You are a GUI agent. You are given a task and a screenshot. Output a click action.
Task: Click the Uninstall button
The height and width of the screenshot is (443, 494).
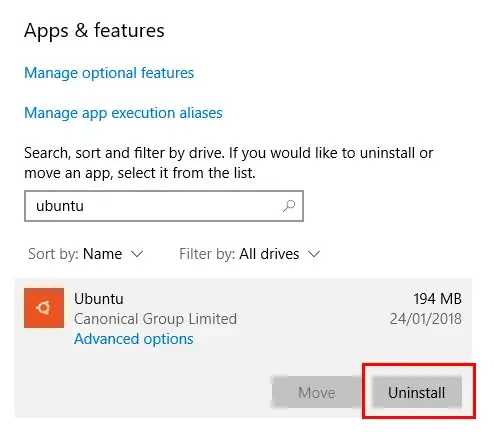[x=417, y=392]
